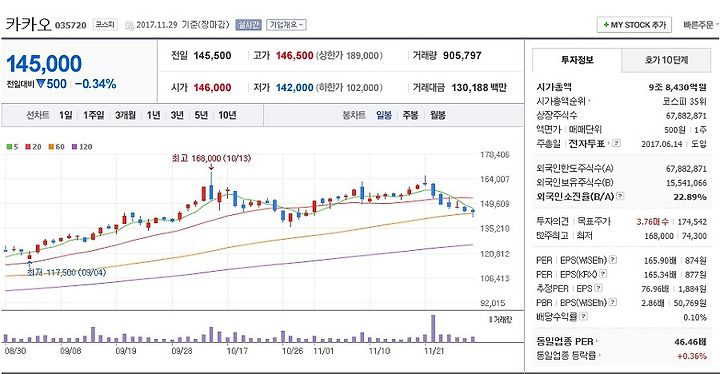Select the 10년 chart period

pyautogui.click(x=227, y=115)
